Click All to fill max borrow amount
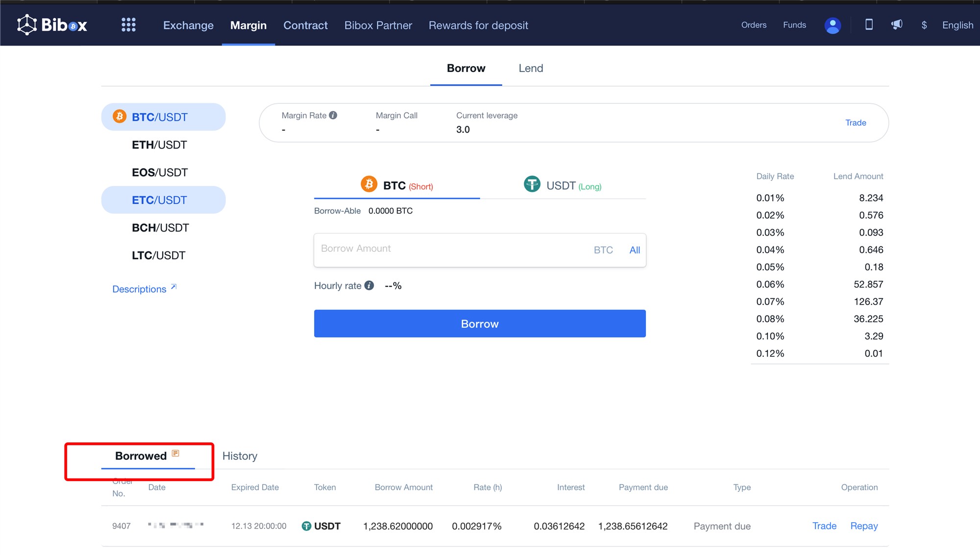 click(x=635, y=250)
